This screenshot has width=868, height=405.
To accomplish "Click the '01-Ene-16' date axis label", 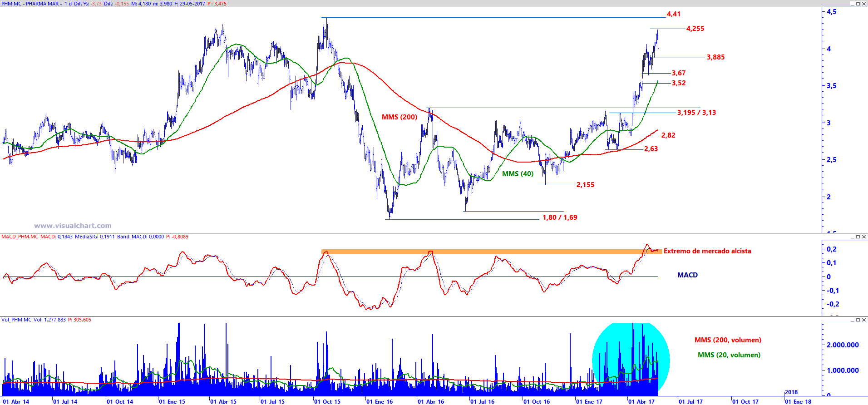I will pos(380,402).
